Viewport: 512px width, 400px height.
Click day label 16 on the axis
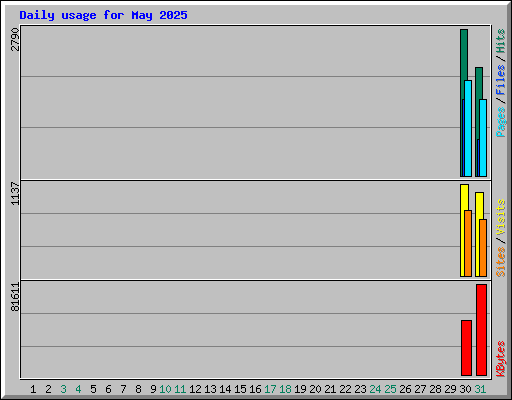click(x=255, y=389)
